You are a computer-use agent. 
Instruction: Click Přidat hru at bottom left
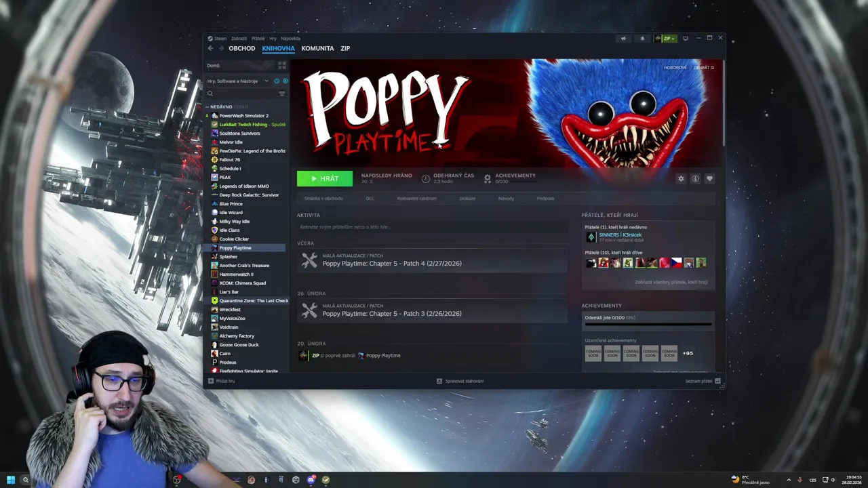[x=222, y=381]
